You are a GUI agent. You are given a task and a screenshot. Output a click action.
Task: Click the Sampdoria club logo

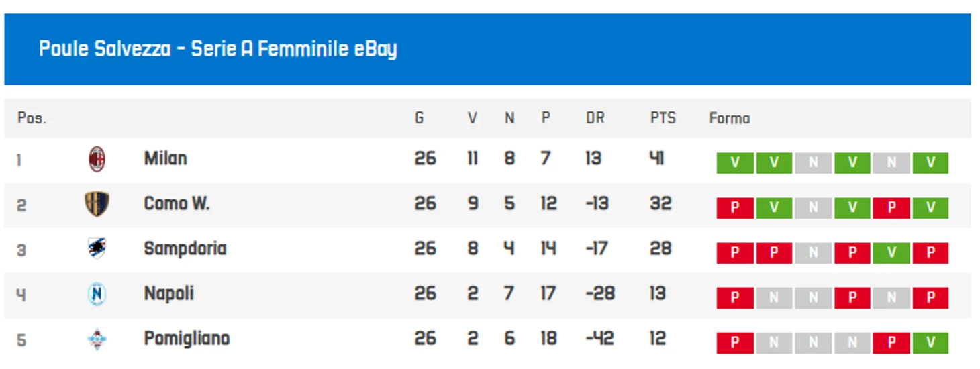pyautogui.click(x=97, y=249)
